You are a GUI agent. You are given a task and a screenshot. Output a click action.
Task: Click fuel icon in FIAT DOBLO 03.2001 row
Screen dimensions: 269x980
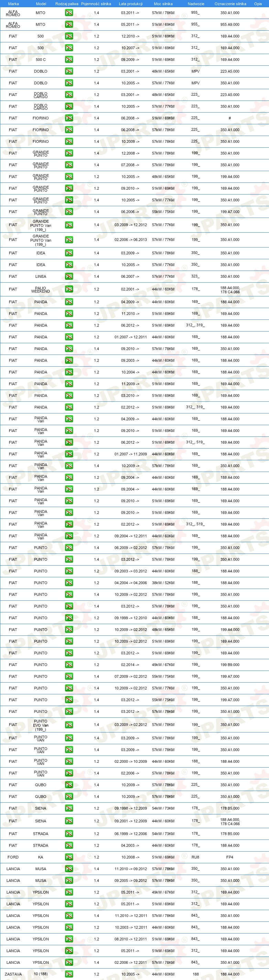(x=69, y=71)
